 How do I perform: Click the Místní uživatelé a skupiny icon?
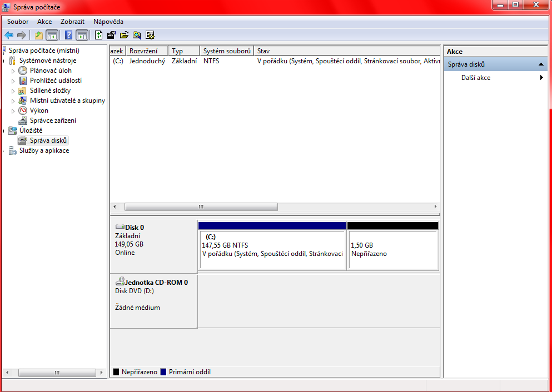tap(23, 100)
